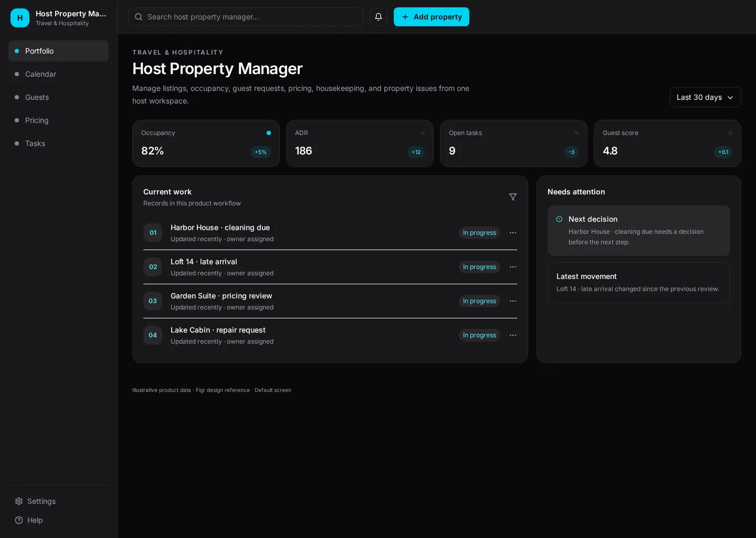
Task: Open the Calendar section
Action: coord(58,74)
